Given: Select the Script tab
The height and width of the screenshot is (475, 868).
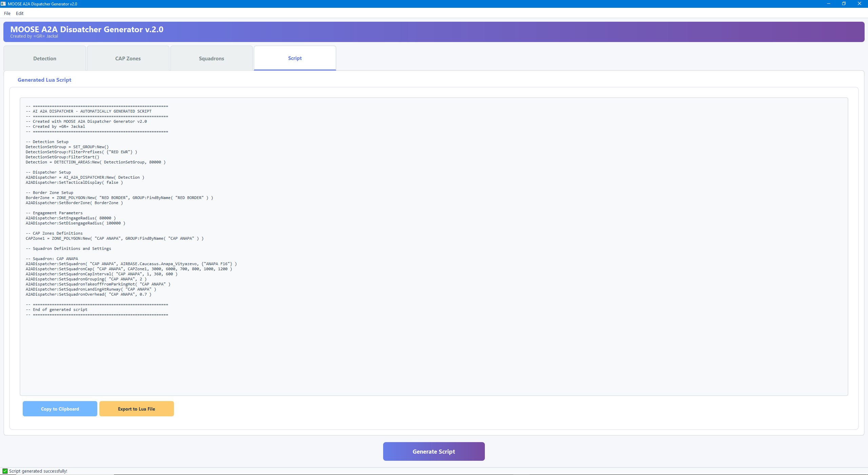Looking at the screenshot, I should tap(295, 58).
